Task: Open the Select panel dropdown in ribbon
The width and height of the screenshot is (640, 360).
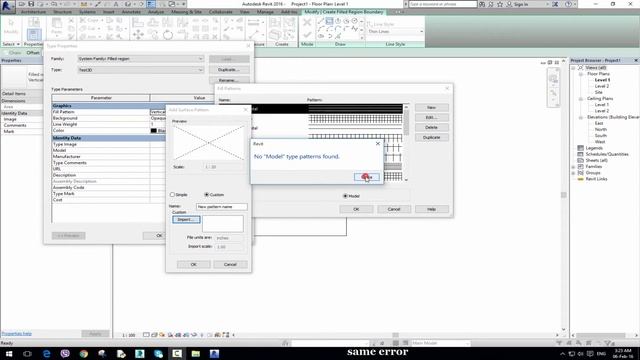Action: coord(11,44)
